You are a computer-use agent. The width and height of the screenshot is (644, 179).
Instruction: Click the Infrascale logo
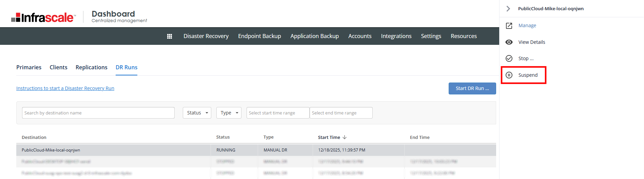43,17
